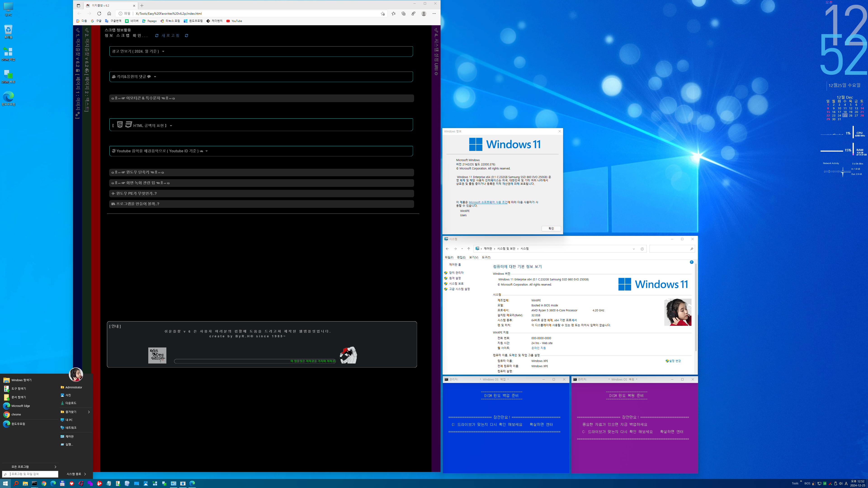868x488 pixels.
Task: Click the Edge refresh page icon
Action: (x=99, y=14)
